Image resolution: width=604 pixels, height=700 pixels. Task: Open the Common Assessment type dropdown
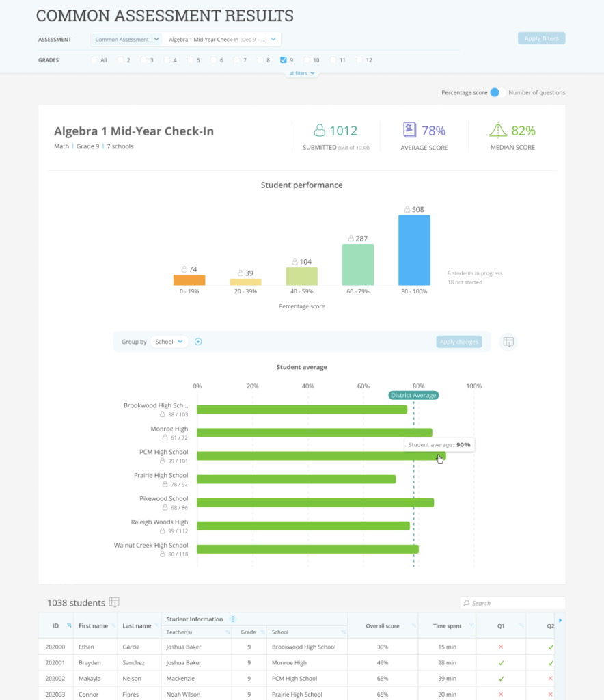coord(126,39)
